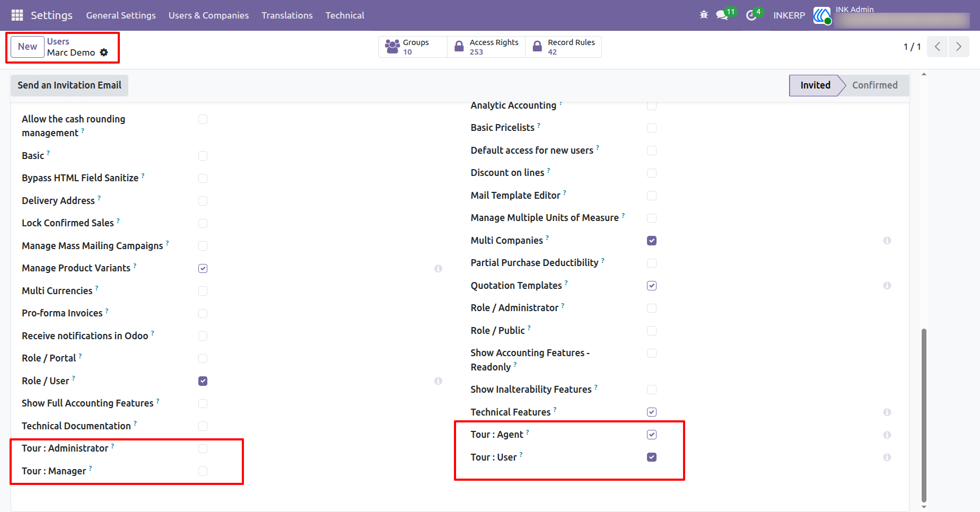Screen dimensions: 980x512
Task: Open the apps grid menu icon
Action: (17, 15)
